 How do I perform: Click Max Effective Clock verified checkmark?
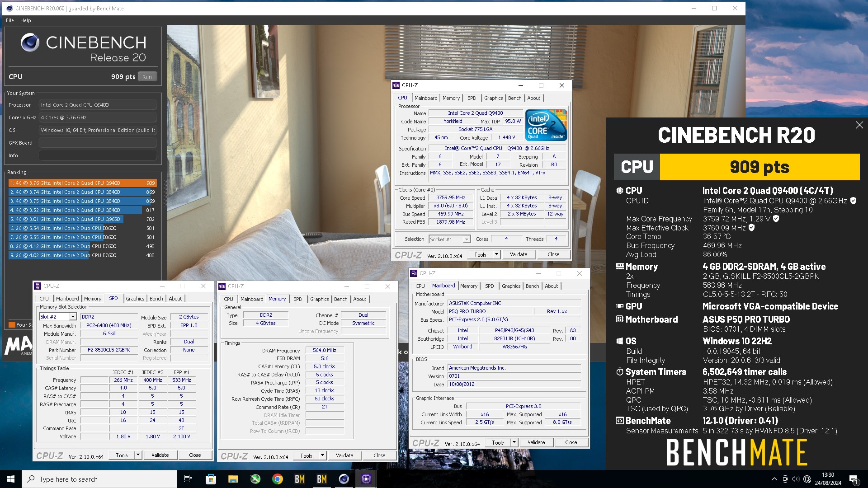pyautogui.click(x=751, y=228)
